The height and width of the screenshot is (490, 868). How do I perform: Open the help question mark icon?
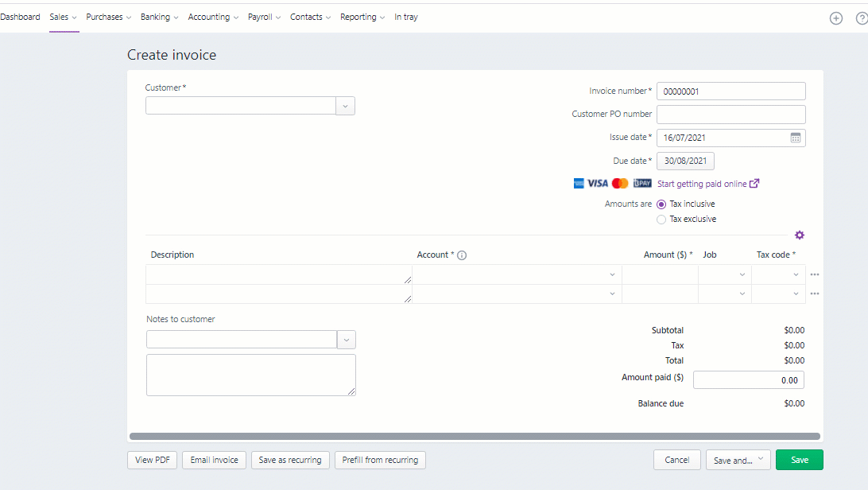[x=862, y=18]
